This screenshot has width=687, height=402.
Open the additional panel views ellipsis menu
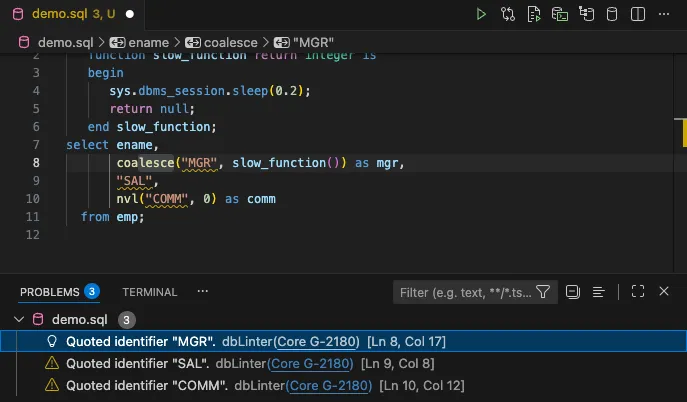(x=203, y=292)
